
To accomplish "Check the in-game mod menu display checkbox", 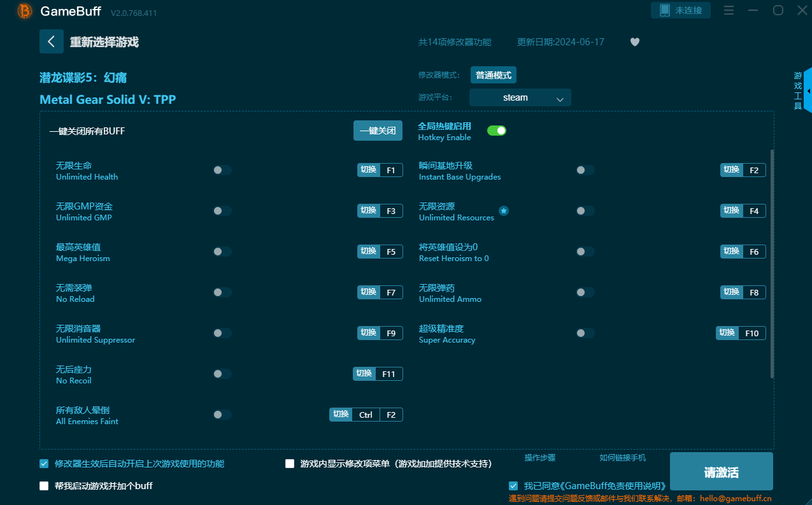I will (290, 464).
